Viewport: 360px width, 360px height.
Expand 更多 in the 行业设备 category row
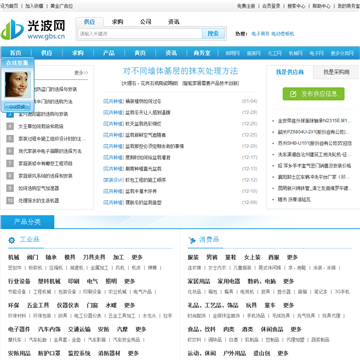click(130, 281)
